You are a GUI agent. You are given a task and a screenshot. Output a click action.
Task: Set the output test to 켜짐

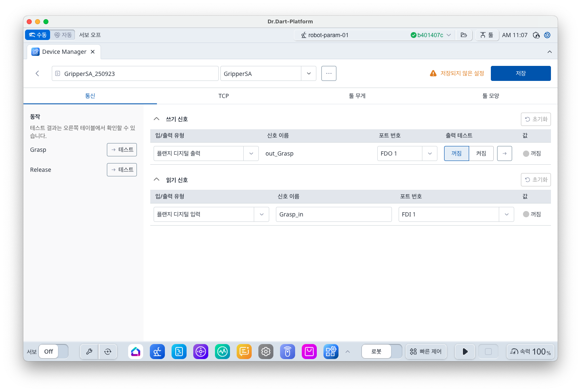pyautogui.click(x=481, y=153)
